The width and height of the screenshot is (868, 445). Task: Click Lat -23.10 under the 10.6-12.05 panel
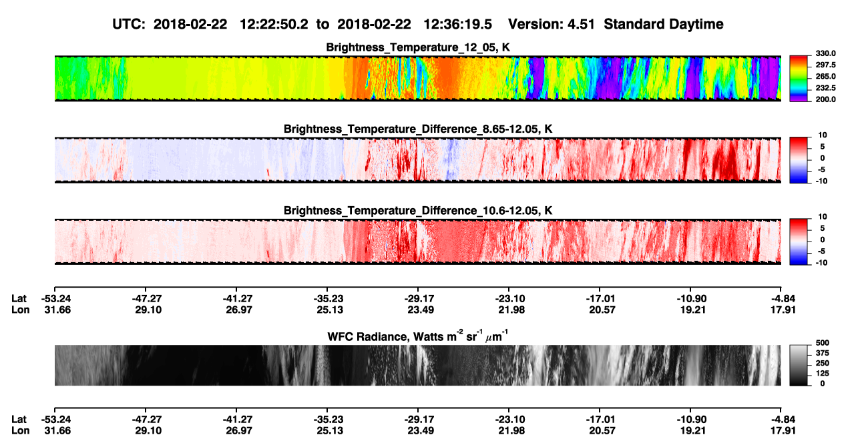(508, 299)
